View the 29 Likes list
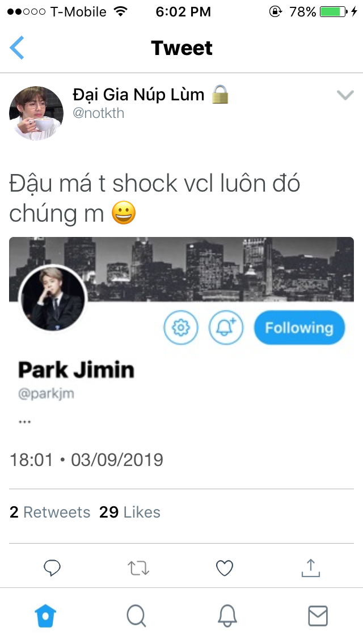 pyautogui.click(x=129, y=512)
